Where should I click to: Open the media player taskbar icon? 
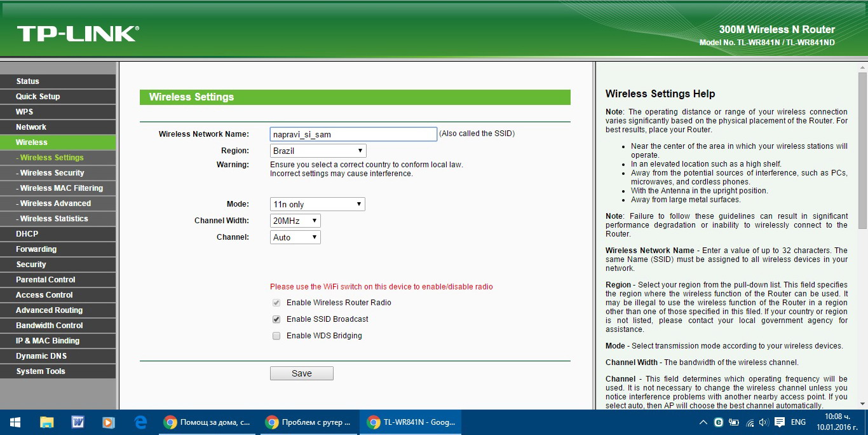109,422
